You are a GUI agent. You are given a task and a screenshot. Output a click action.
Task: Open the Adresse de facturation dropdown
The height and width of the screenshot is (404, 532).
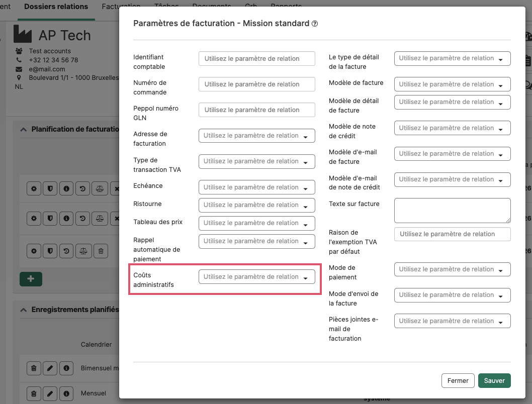(257, 136)
